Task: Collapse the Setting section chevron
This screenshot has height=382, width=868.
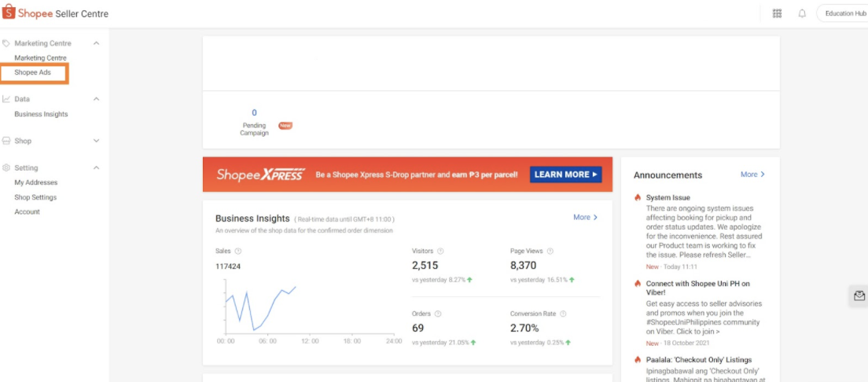Action: click(97, 167)
